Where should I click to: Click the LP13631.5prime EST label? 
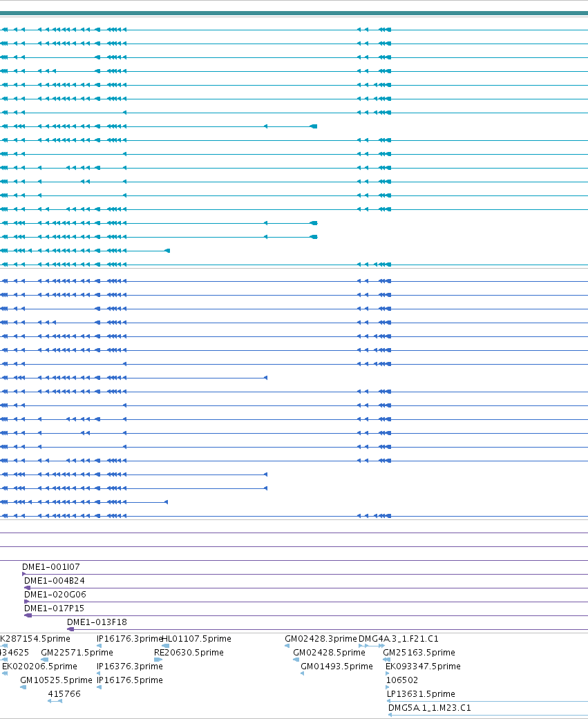click(x=421, y=693)
